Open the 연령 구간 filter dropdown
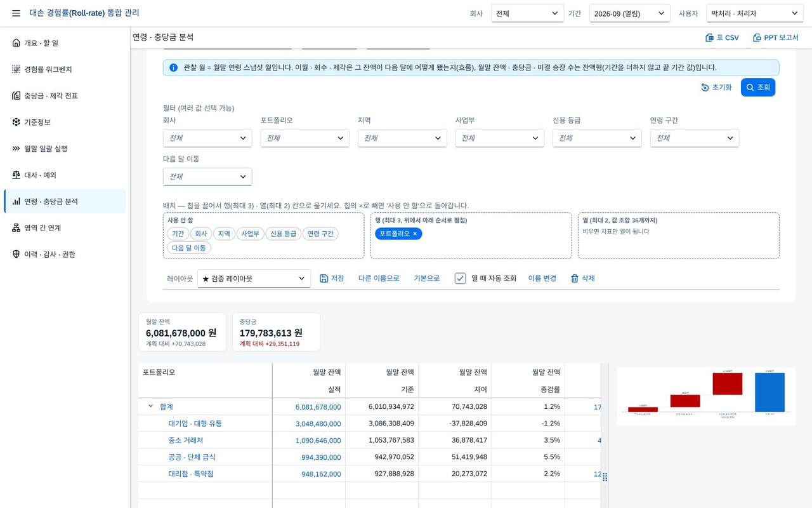The image size is (812, 508). [695, 138]
